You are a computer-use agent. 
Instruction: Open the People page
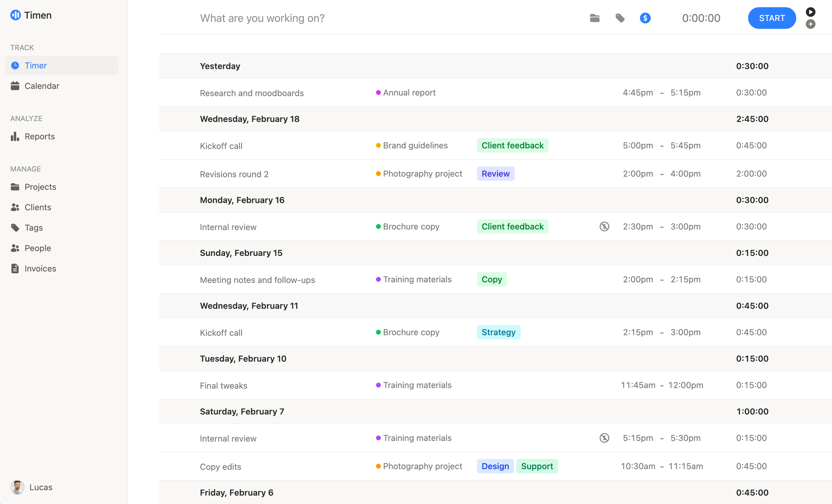click(x=38, y=248)
